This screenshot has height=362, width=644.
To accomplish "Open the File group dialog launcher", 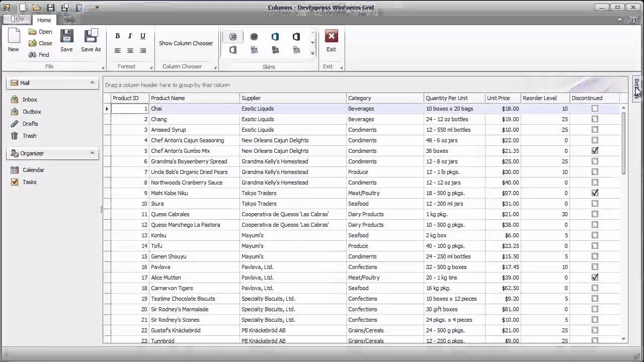I will (x=103, y=67).
